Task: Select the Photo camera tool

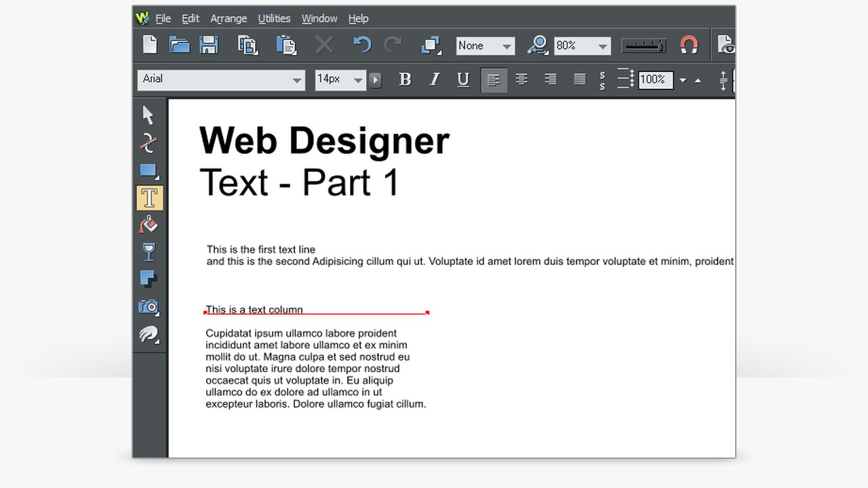Action: click(149, 306)
